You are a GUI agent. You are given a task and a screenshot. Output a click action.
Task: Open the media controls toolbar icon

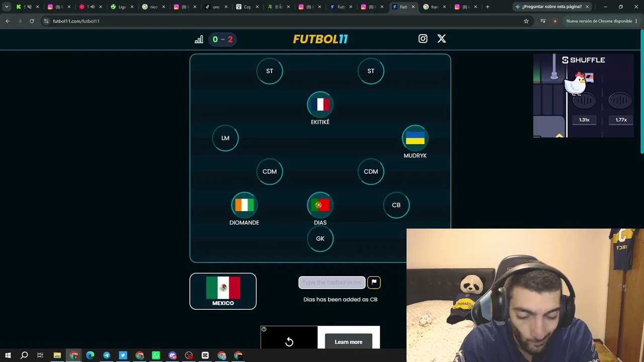543,21
